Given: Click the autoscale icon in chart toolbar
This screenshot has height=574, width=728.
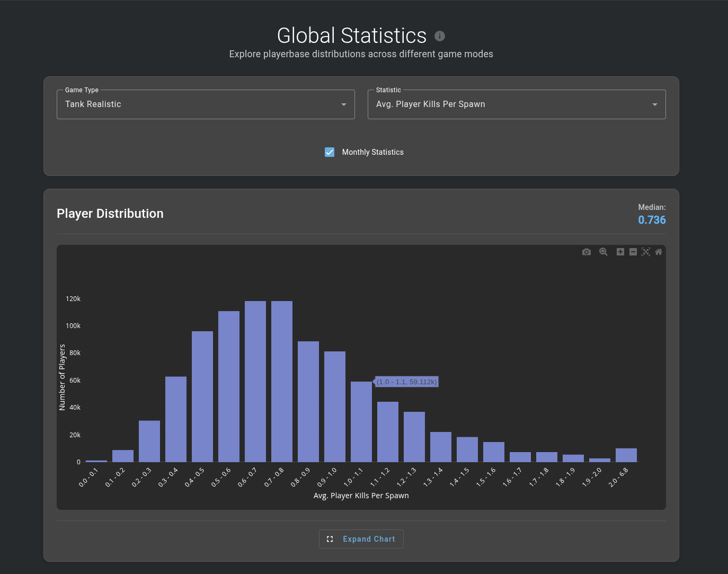Looking at the screenshot, I should pyautogui.click(x=646, y=252).
